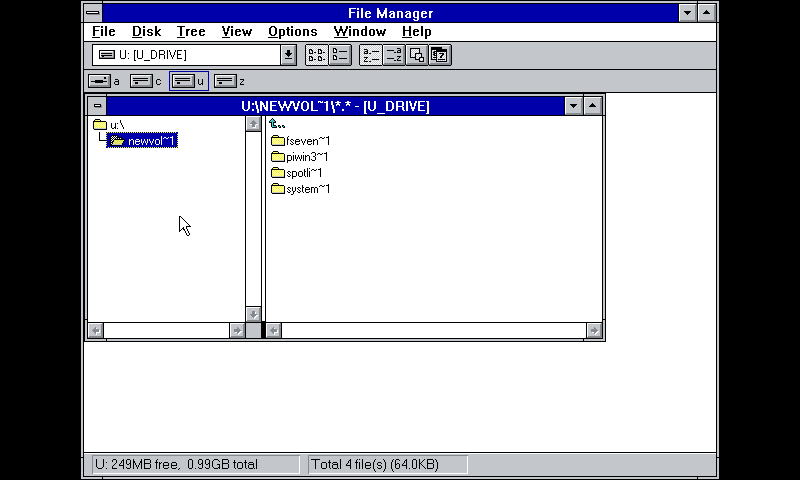Open the Options menu
The height and width of the screenshot is (480, 800).
click(x=292, y=31)
